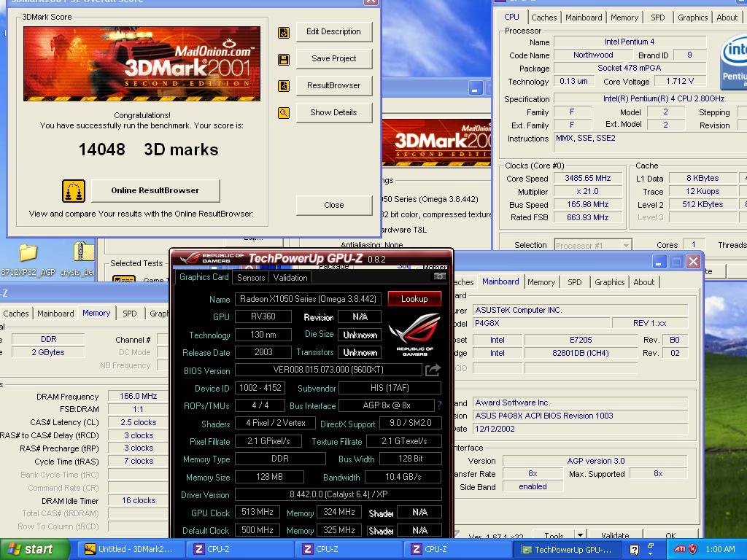Click the Edit Description pencil icon
747x560 pixels.
click(284, 32)
